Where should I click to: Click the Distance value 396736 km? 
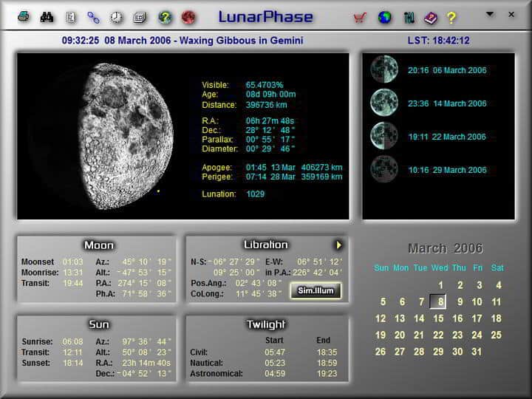[x=266, y=105]
